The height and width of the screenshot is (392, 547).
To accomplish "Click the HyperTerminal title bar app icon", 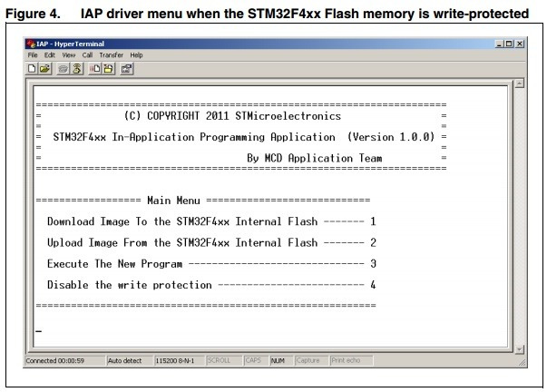I will click(x=31, y=44).
